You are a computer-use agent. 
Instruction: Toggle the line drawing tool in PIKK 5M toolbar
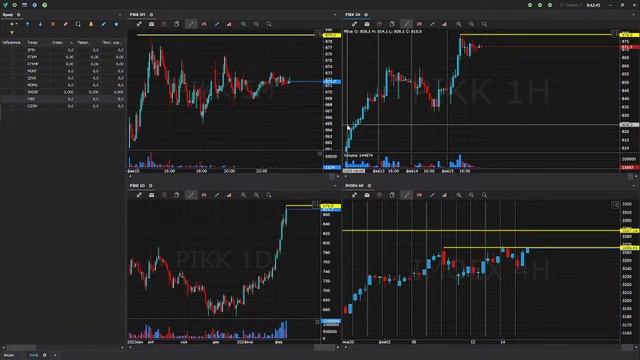click(191, 24)
